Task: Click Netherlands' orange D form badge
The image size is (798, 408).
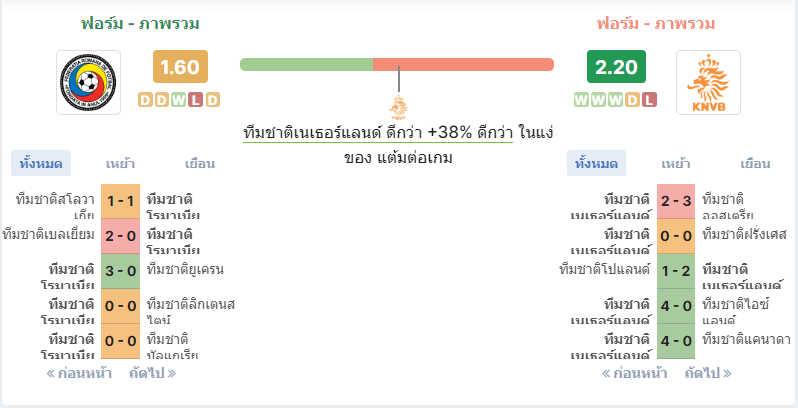Action: 632,100
